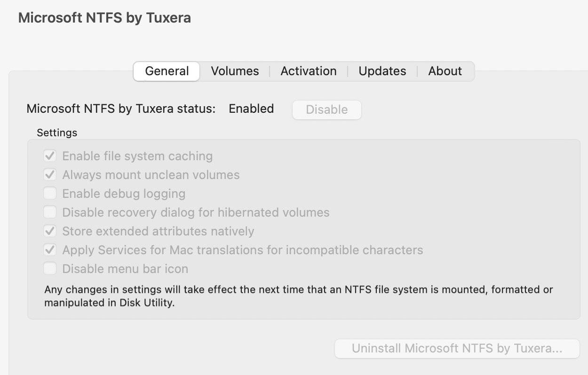Click the Settings group heading

57,133
